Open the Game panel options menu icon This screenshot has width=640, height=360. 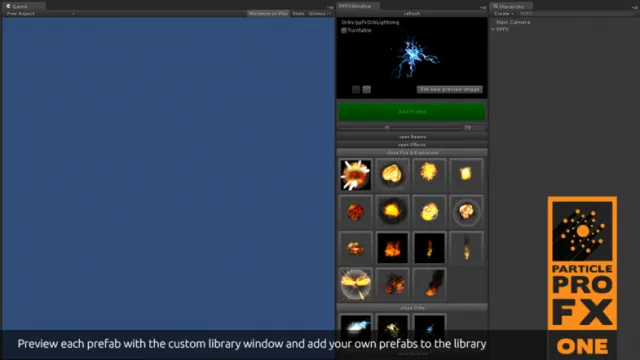pos(330,7)
